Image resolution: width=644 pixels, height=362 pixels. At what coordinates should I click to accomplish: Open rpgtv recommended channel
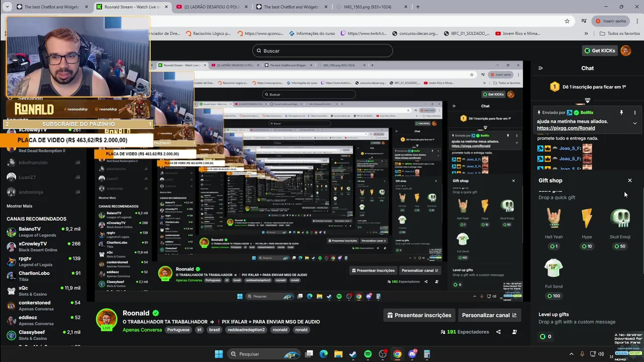pos(43,261)
